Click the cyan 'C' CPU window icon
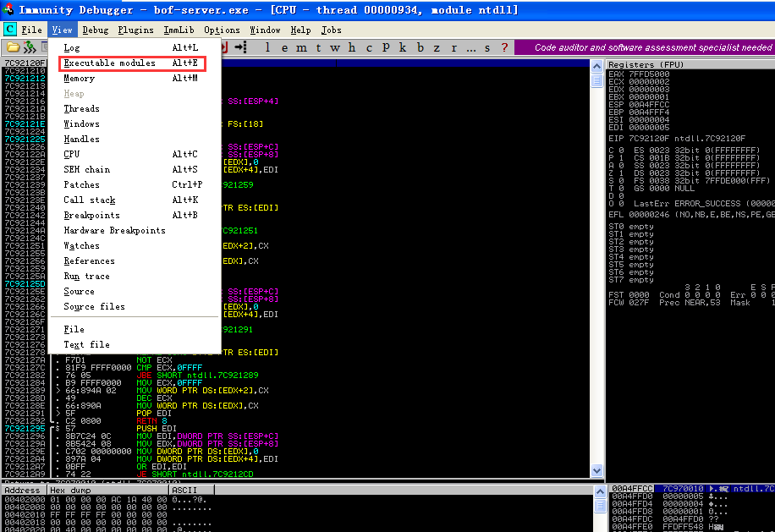 coord(10,30)
